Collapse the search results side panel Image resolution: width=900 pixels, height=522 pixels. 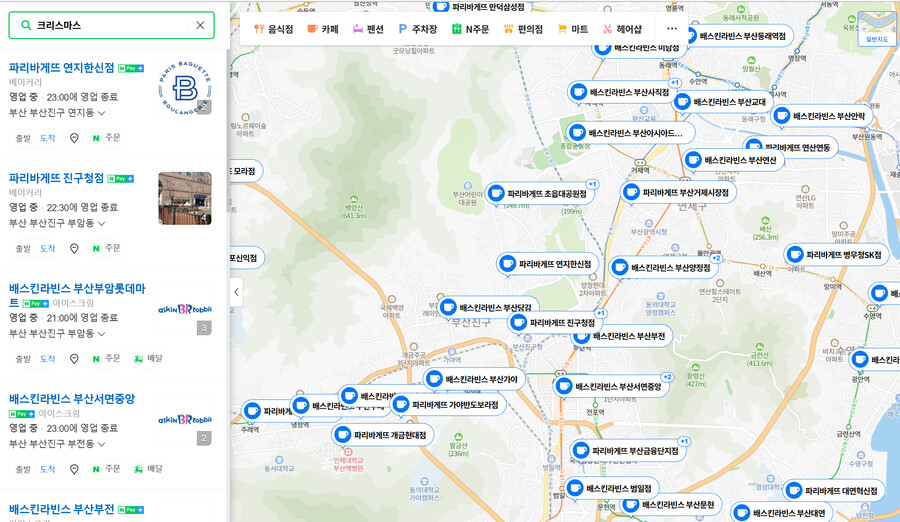(x=236, y=292)
